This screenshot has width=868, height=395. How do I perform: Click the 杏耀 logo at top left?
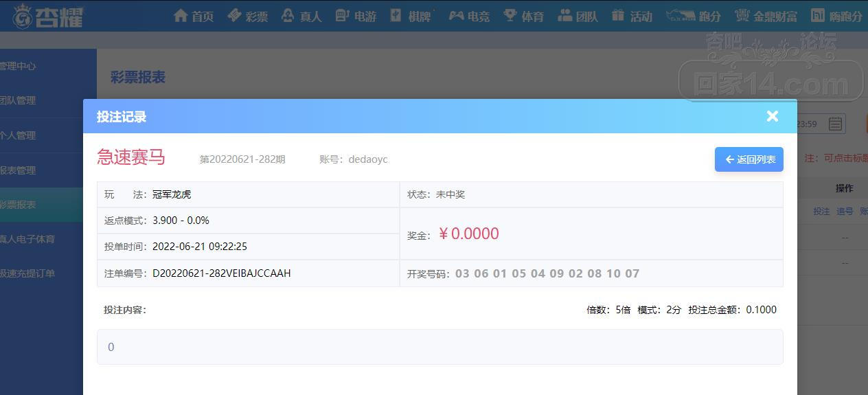coord(48,16)
